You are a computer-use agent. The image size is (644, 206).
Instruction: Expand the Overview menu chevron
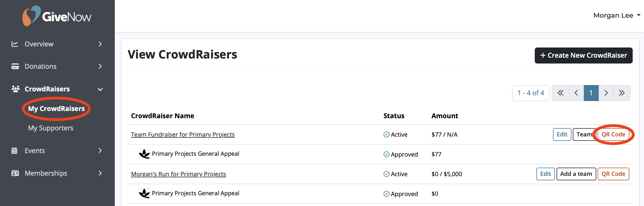[100, 44]
